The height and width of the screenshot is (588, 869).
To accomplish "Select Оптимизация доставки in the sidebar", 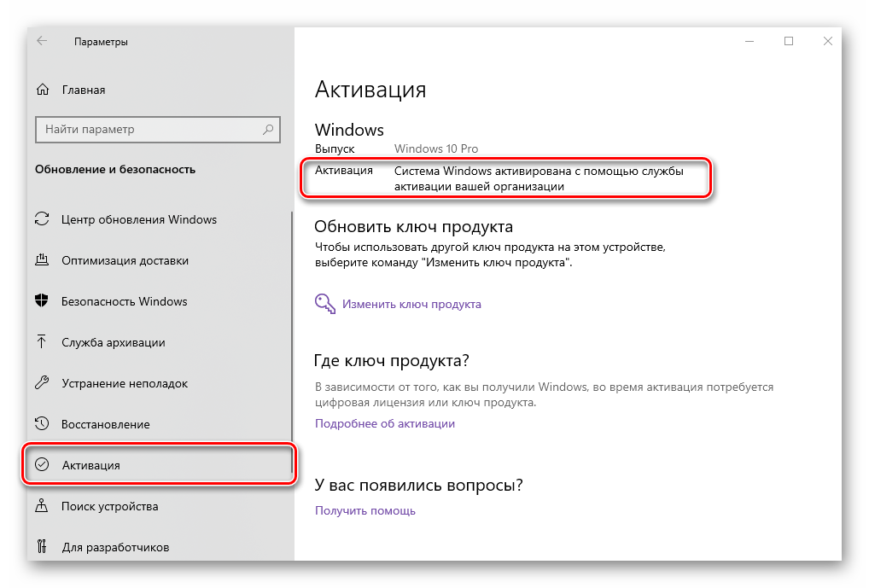I will [x=160, y=260].
